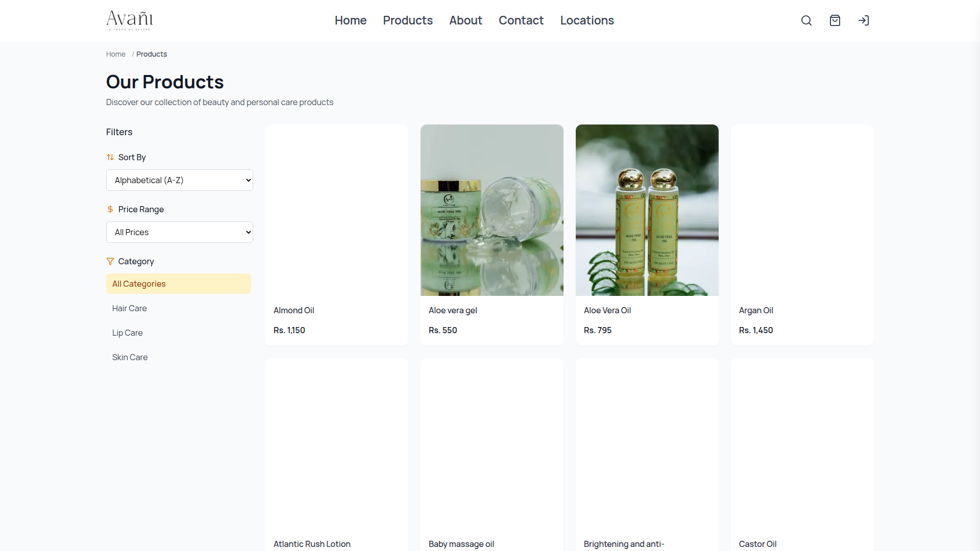Click the Aloe vera gel product image

click(492, 210)
